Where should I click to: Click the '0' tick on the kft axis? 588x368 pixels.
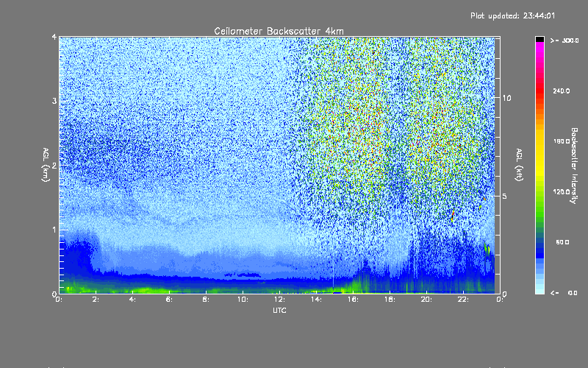(505, 294)
